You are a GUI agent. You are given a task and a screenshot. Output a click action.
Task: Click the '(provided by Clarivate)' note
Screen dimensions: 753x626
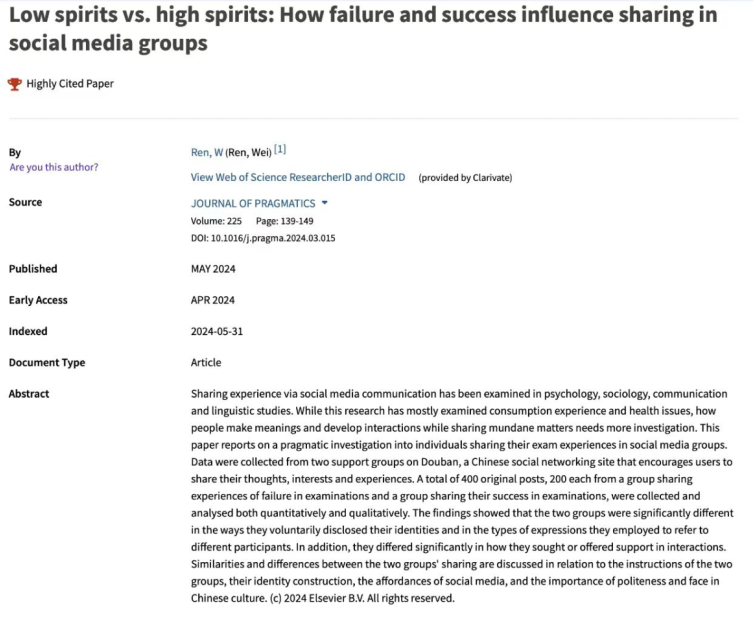465,178
